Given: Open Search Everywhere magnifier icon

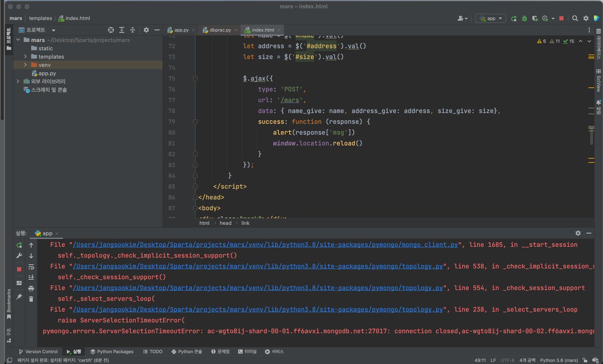Looking at the screenshot, I should (x=575, y=18).
